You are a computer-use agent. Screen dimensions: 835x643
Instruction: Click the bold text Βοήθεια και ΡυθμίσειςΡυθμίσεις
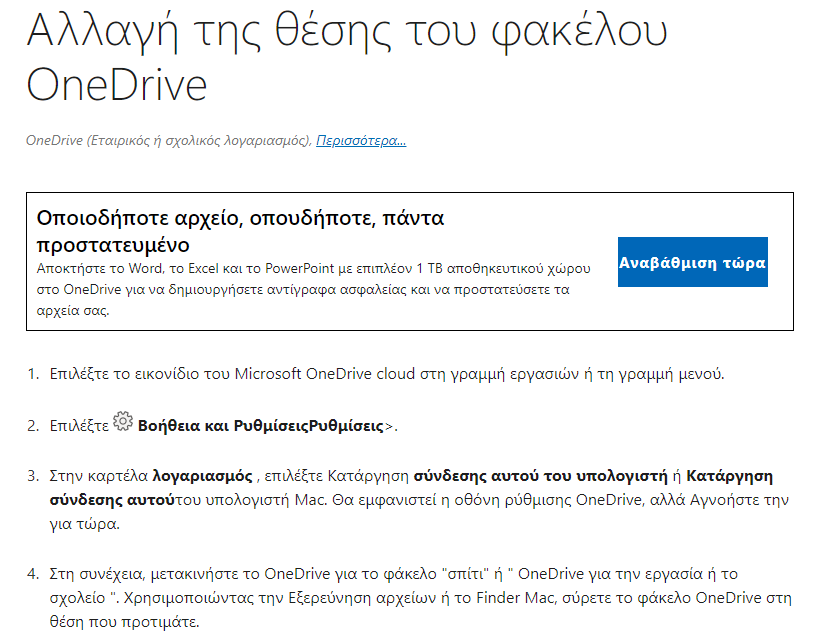(260, 426)
